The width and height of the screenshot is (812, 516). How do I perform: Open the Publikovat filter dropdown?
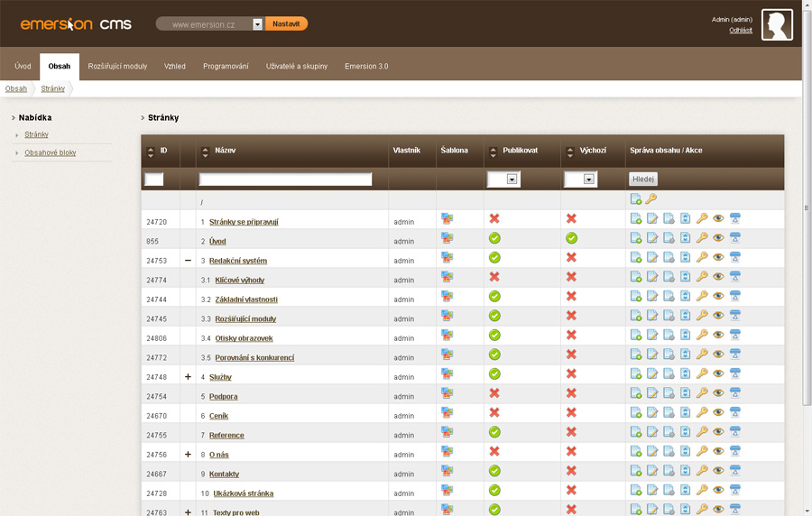coord(512,180)
